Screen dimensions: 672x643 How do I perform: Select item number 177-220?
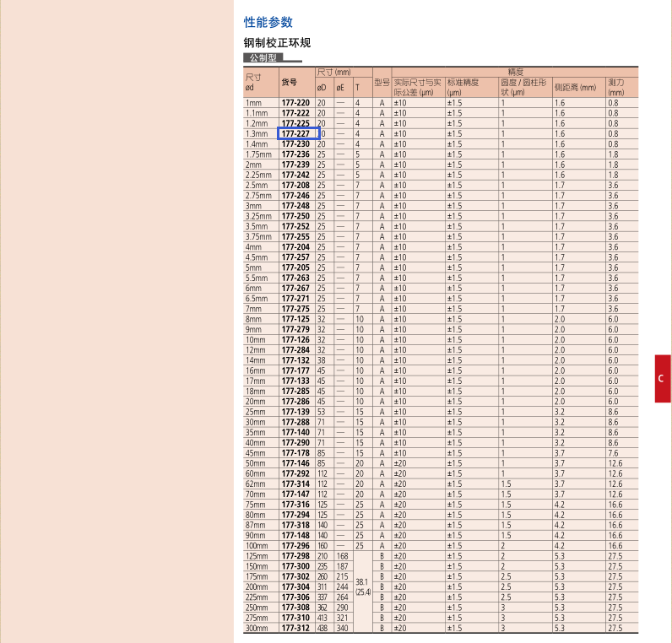point(295,103)
